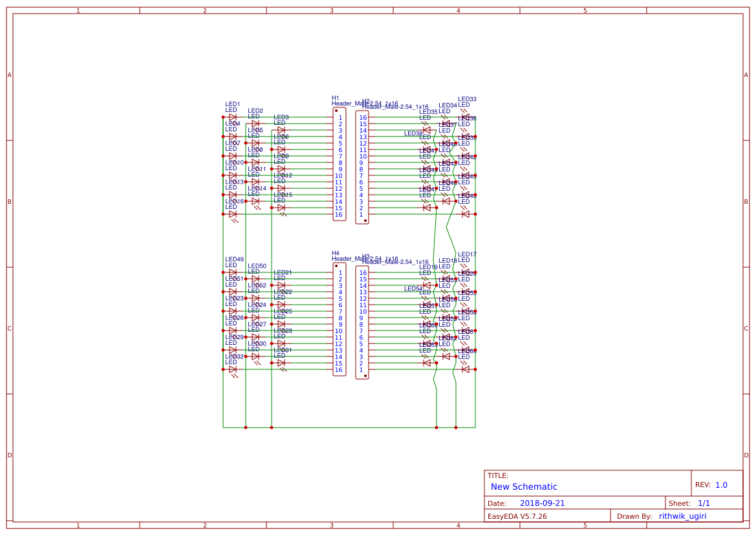
Task: Click the LED33 diode symbol
Action: click(x=465, y=117)
